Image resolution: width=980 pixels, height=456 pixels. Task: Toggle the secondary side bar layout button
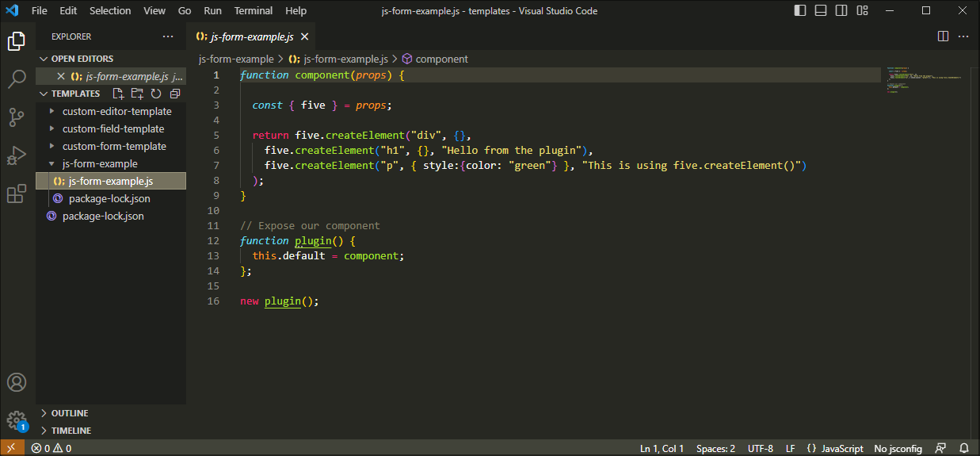[841, 11]
